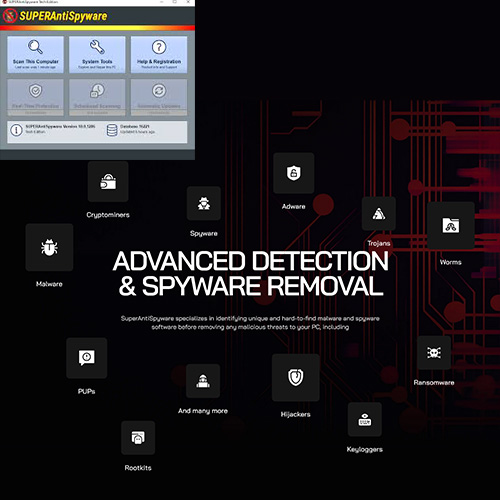Click the SuperAntiSpyware description paragraph
The width and height of the screenshot is (500, 500).
(250, 323)
